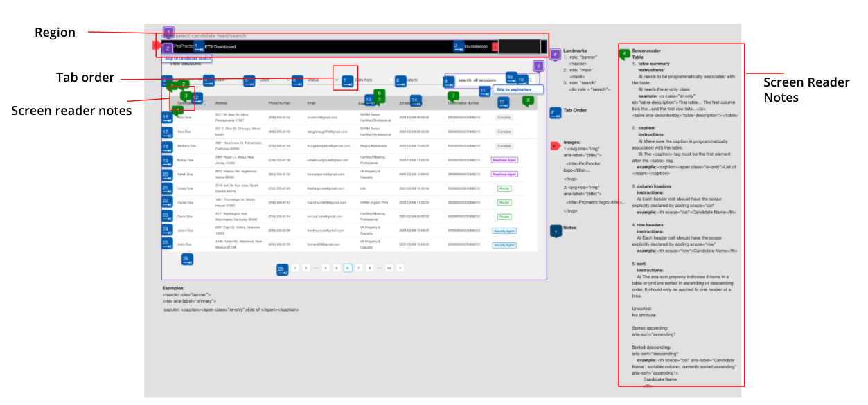Click Proctor badge in Devin Doe row

click(x=504, y=216)
